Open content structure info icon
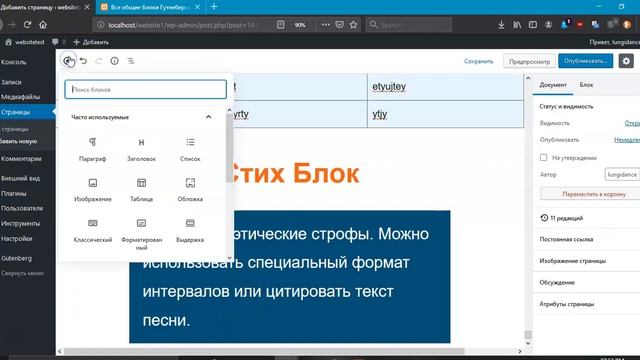 pos(114,61)
